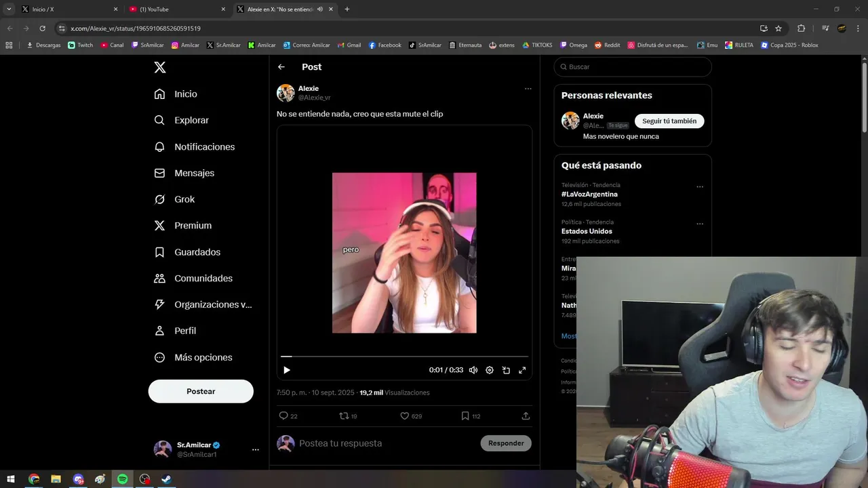Screen dimensions: 868x488
Task: Open video settings gear
Action: click(490, 370)
